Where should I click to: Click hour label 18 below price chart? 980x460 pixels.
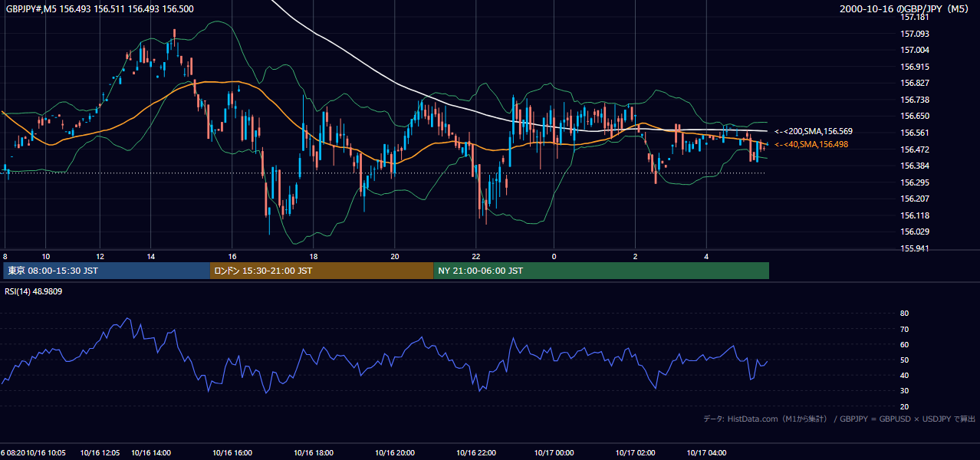tap(314, 256)
